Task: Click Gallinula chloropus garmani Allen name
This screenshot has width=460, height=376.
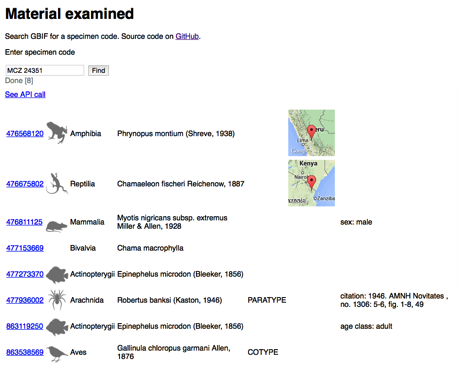Action: click(x=174, y=352)
